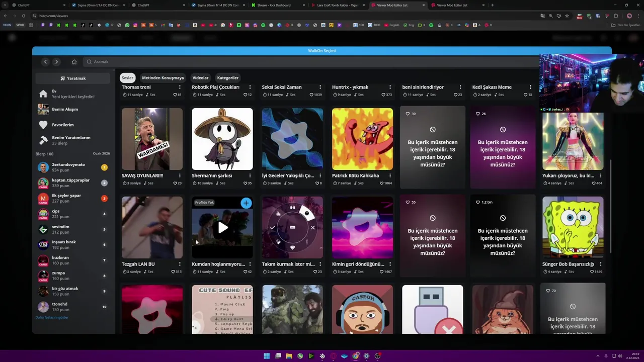This screenshot has width=644, height=362.
Task: Open options menu for Thomas treni
Action: tap(180, 87)
